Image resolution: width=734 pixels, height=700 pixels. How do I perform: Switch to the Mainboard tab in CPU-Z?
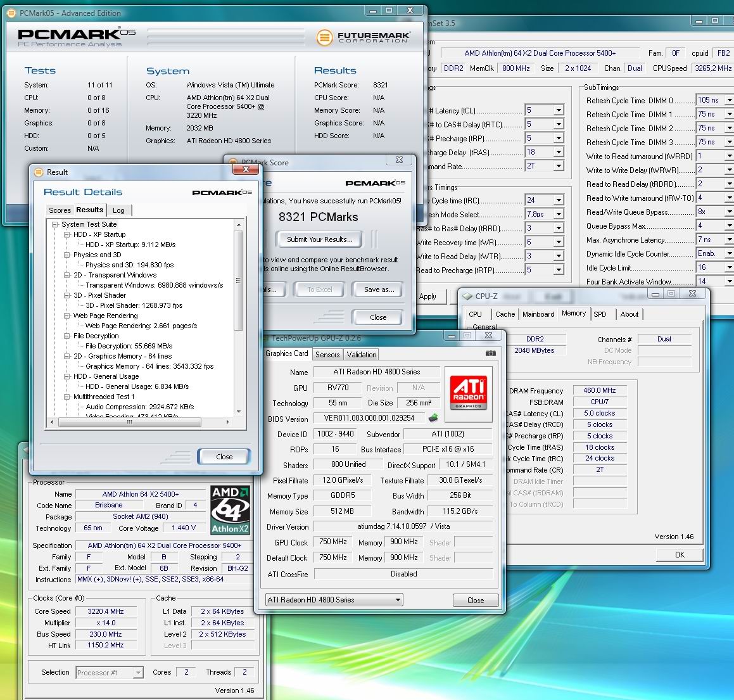coord(538,314)
